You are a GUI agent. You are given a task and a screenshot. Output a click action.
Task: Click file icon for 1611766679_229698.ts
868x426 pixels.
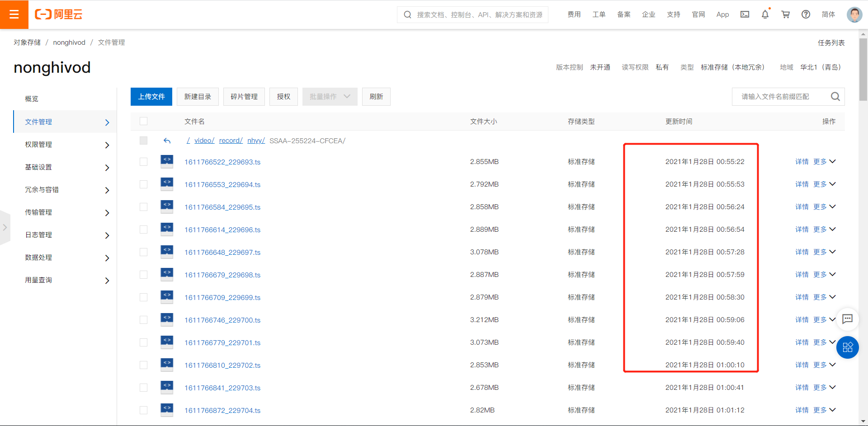(x=167, y=274)
